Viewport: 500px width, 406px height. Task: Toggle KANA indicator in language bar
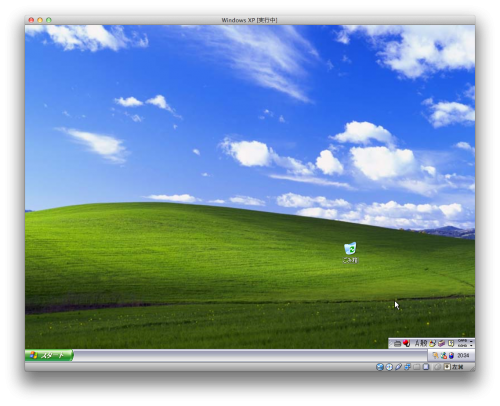(462, 346)
